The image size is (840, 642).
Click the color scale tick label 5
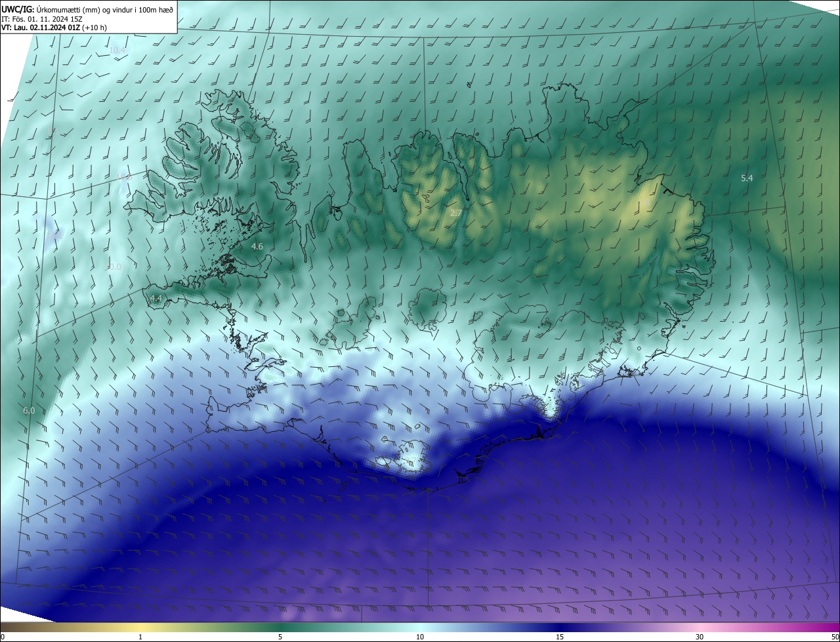[280, 637]
